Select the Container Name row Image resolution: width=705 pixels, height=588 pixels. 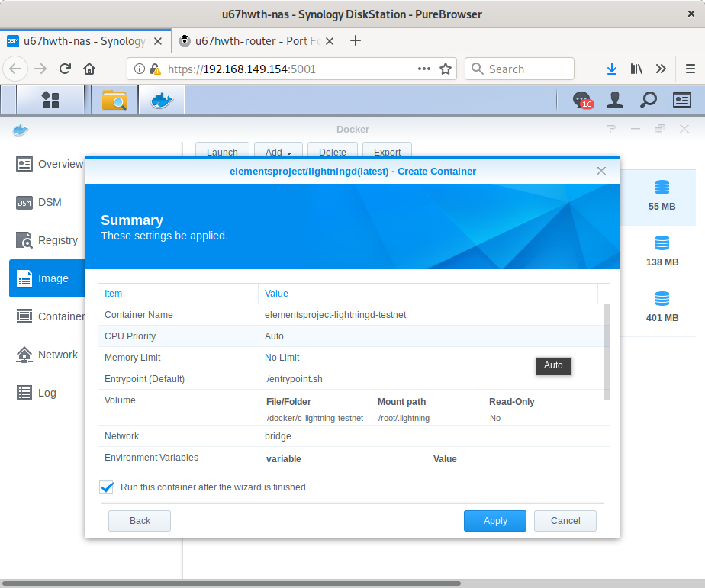pos(351,315)
